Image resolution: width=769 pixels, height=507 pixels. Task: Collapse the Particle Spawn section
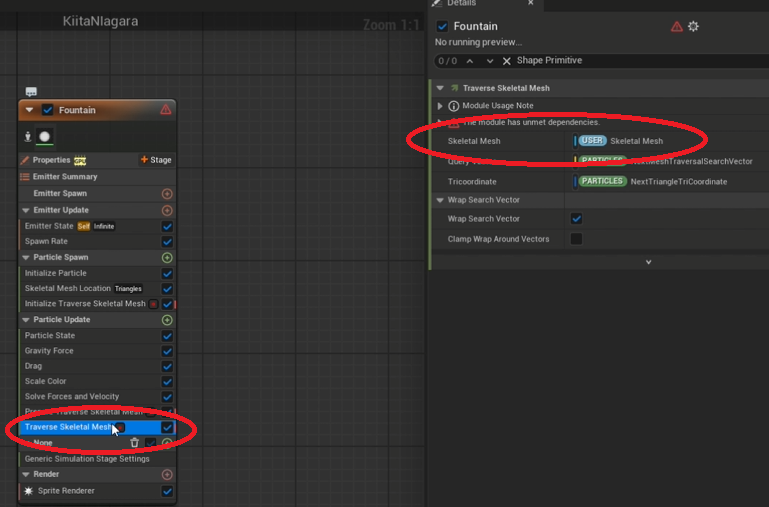[26, 257]
